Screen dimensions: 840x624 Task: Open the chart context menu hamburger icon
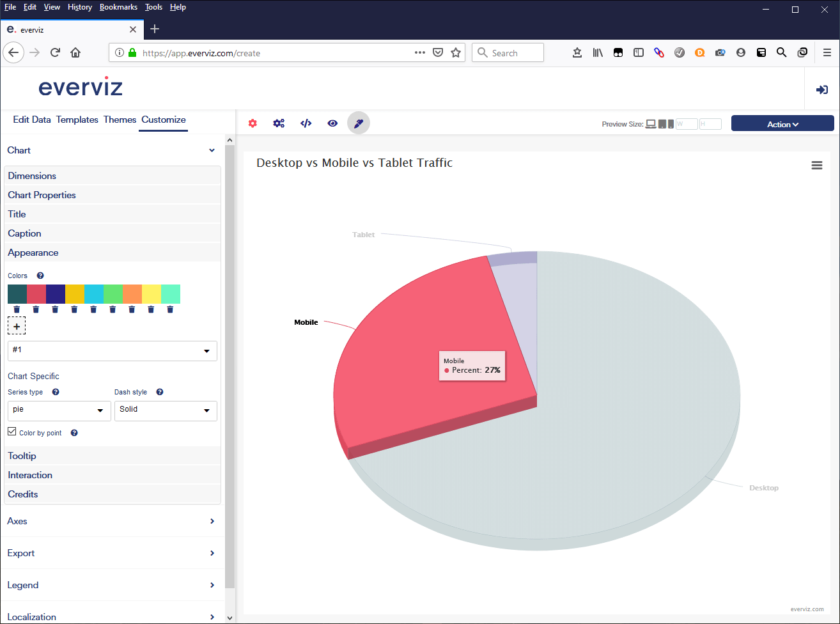point(817,165)
